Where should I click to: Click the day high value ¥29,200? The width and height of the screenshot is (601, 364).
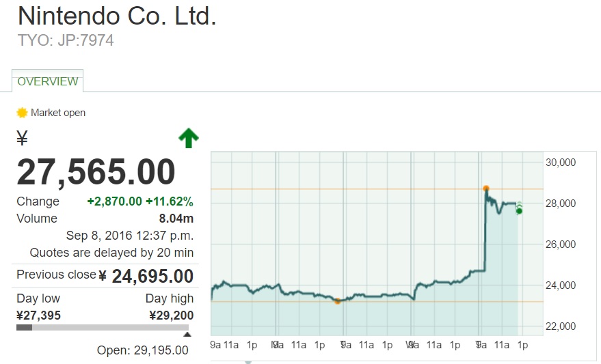pyautogui.click(x=172, y=316)
